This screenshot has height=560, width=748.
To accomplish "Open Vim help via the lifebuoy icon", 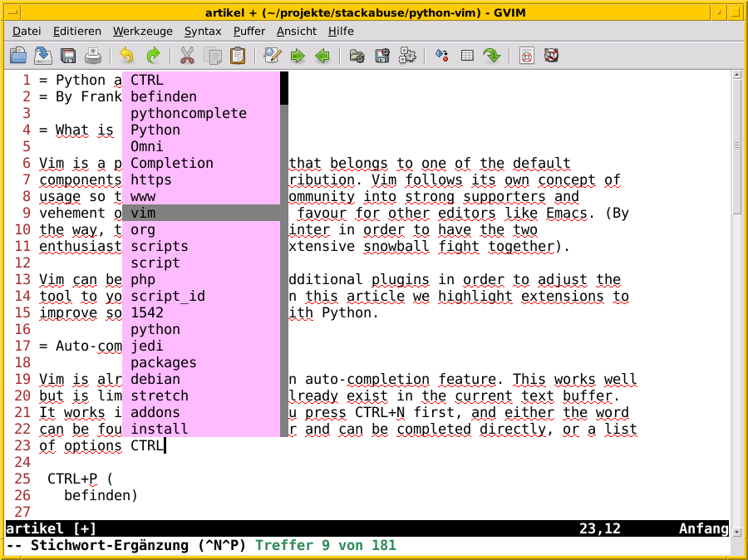I will pyautogui.click(x=528, y=56).
